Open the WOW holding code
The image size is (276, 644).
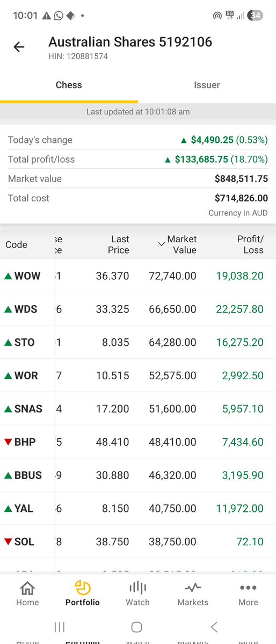pos(27,276)
